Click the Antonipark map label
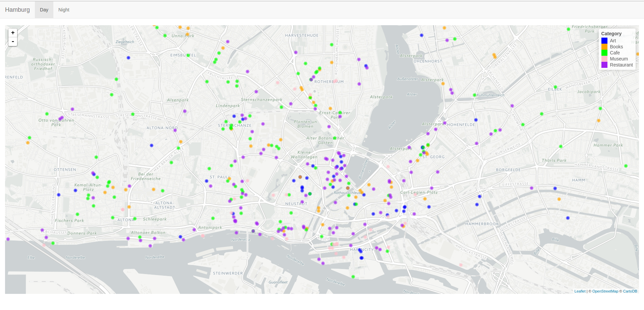 click(x=210, y=227)
